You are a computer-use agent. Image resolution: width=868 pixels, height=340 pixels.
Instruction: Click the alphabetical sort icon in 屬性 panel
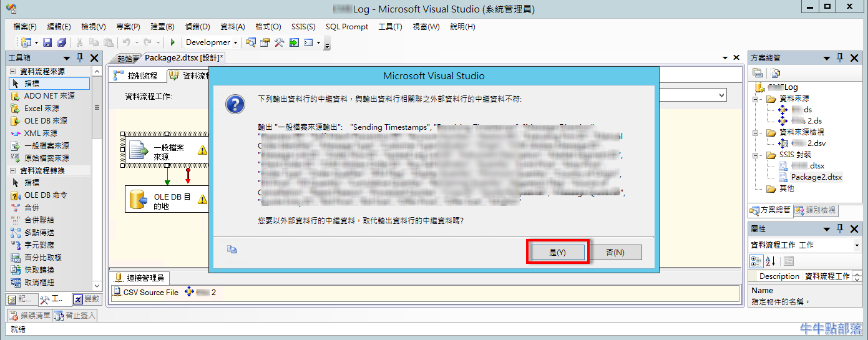click(x=770, y=261)
